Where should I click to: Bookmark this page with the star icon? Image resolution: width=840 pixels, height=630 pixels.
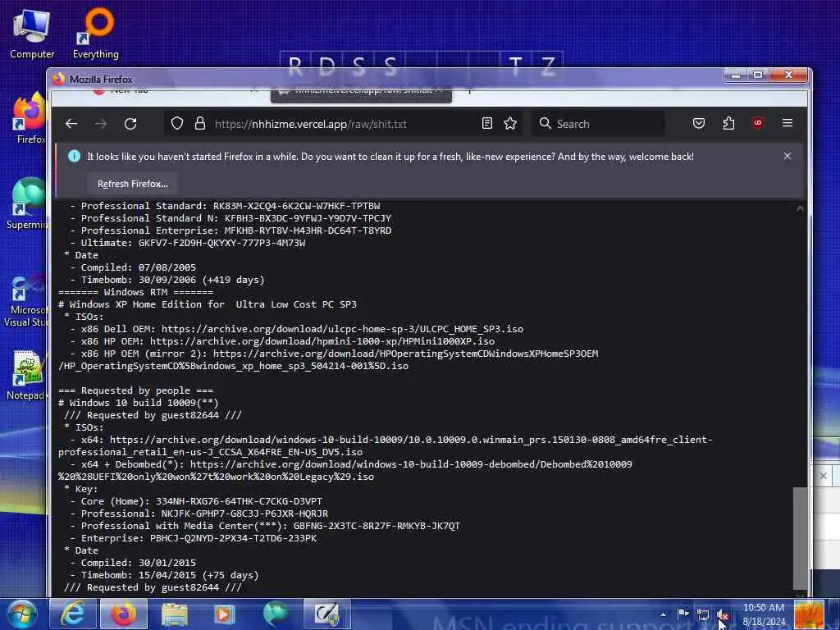tap(510, 123)
